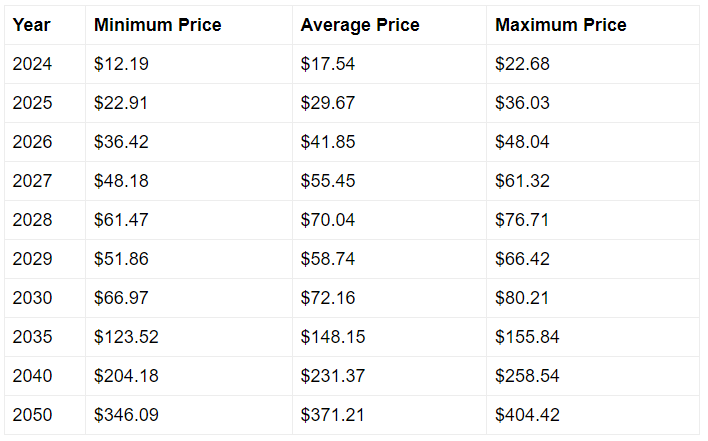Screen dimensions: 708x441
Task: Select the $204.18 minimum price cell
Action: click(189, 376)
